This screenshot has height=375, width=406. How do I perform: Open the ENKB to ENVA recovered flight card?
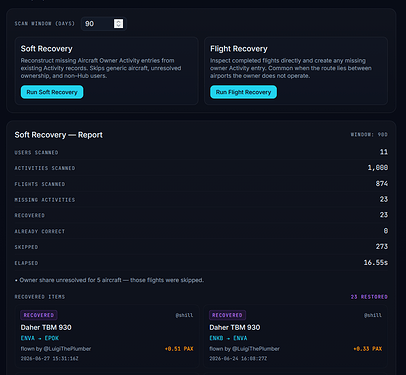coord(296,336)
